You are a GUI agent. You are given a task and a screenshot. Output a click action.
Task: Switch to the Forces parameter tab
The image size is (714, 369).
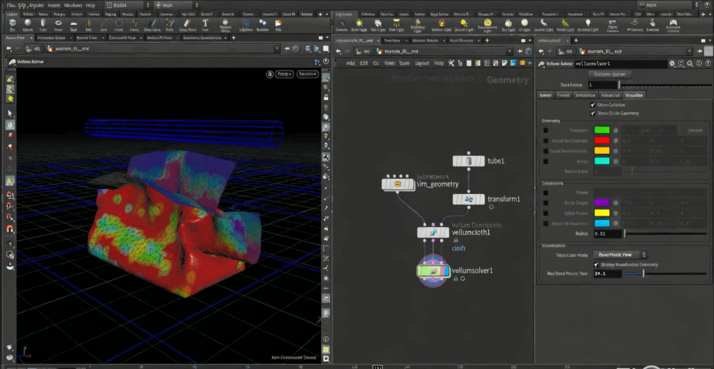point(563,95)
